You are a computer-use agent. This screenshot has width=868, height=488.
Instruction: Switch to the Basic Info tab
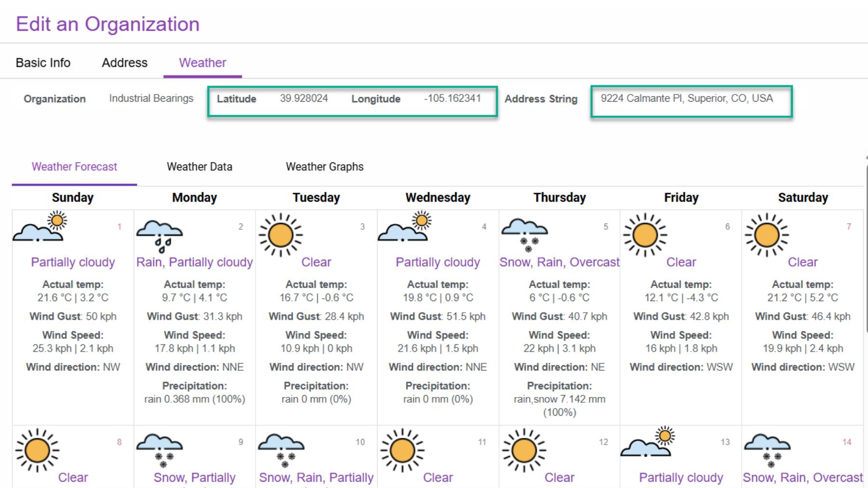point(43,63)
